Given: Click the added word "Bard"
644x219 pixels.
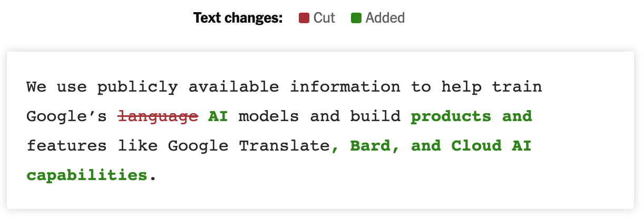Looking at the screenshot, I should click(370, 145).
